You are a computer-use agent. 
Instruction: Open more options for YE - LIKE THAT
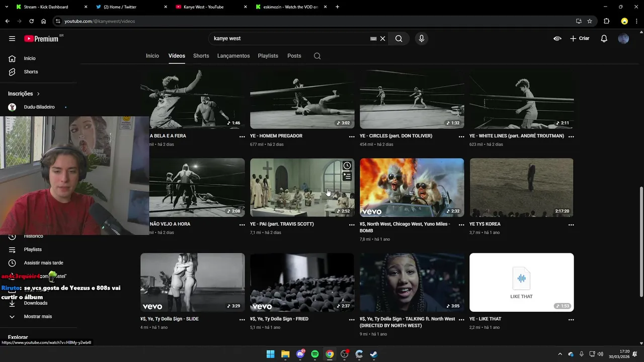(x=571, y=320)
